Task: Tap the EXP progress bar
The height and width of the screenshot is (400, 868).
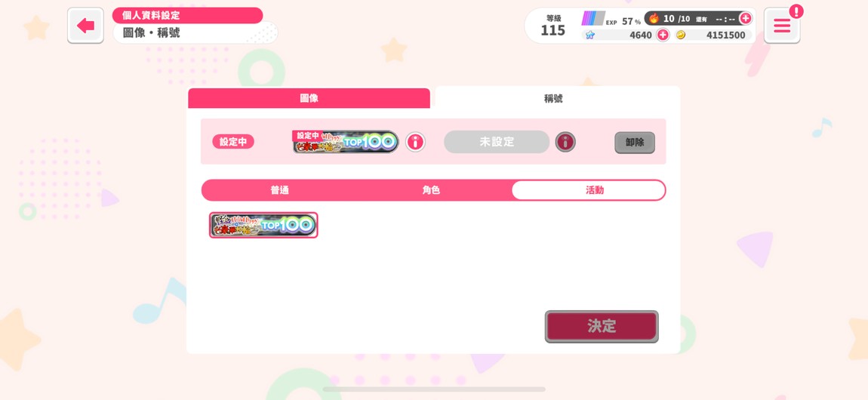Action: coord(593,18)
